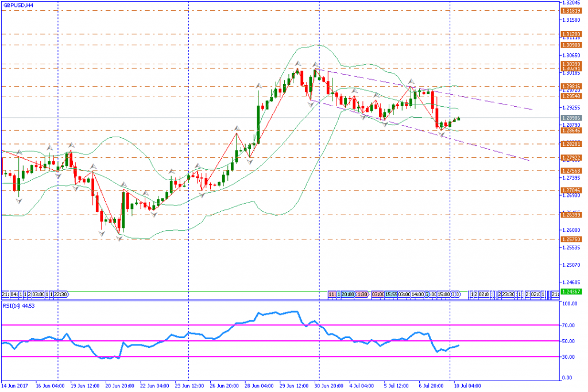This screenshot has height=392, width=588.
Task: Select the 1.31200 price level label
Action: point(570,34)
